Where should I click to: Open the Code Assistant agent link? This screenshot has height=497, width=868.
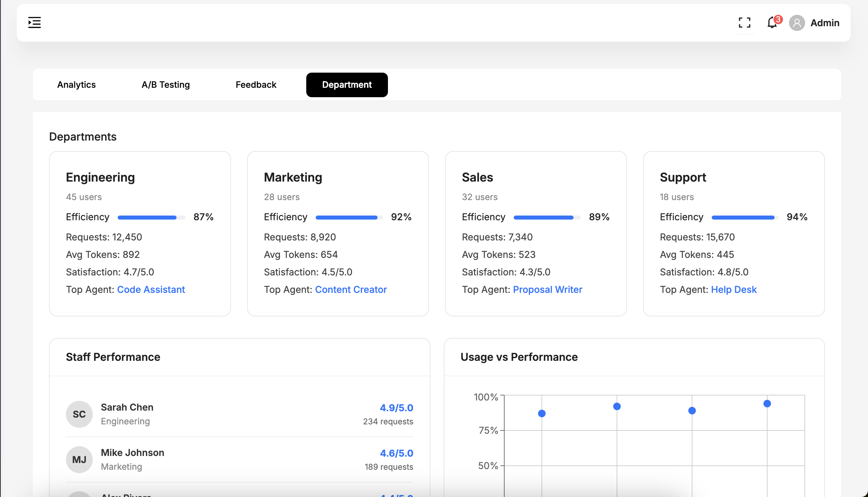click(x=151, y=290)
